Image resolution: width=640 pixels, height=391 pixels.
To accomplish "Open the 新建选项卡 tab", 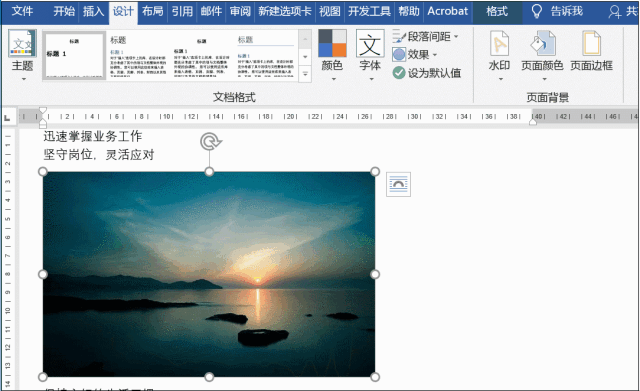I will coord(285,11).
